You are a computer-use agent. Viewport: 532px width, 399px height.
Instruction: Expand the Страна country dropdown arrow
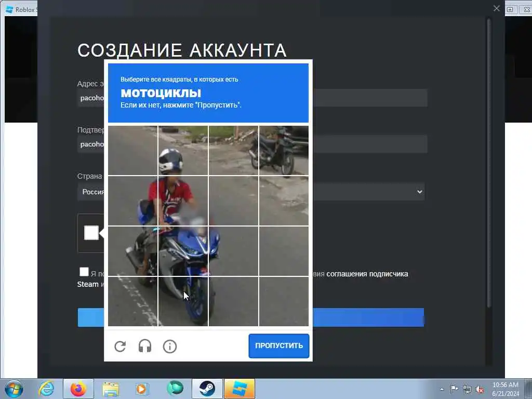[420, 192]
